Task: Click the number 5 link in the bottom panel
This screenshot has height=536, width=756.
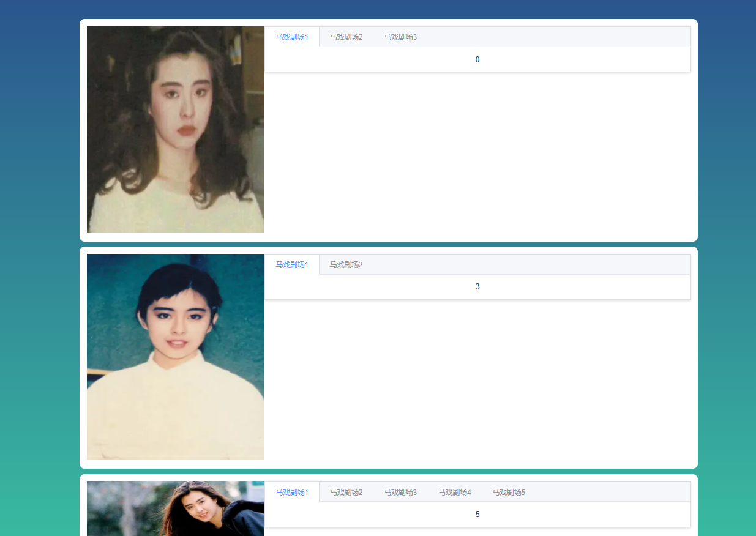Action: pos(477,514)
